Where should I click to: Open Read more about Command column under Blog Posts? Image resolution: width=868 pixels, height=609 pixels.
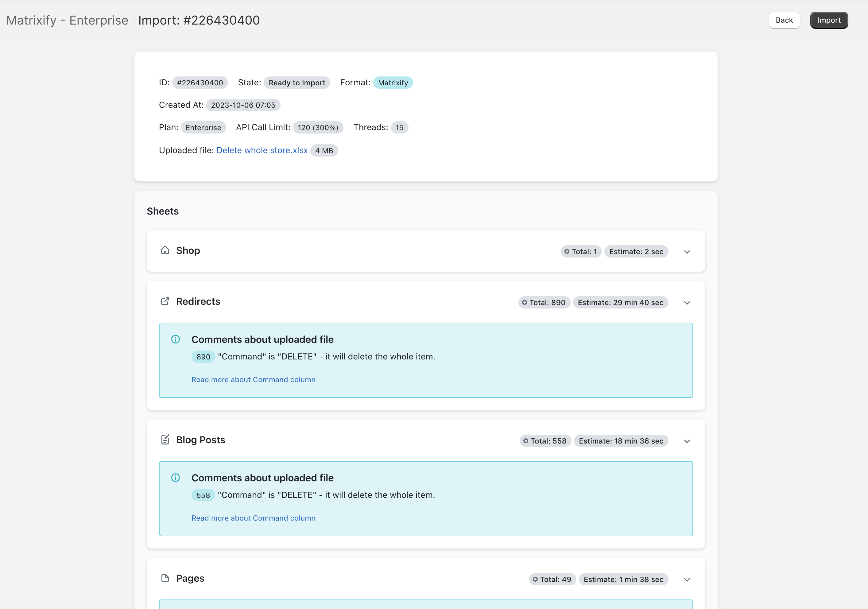(x=253, y=518)
